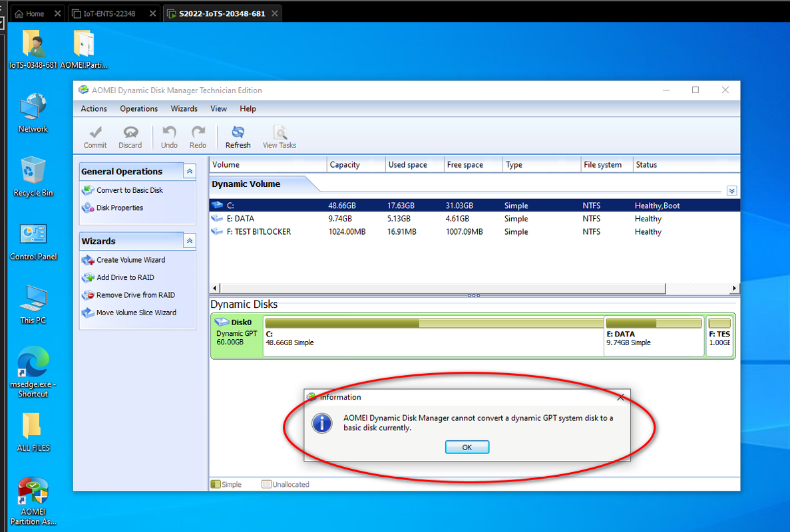Click the E: DATA volume drive icon

pos(217,218)
